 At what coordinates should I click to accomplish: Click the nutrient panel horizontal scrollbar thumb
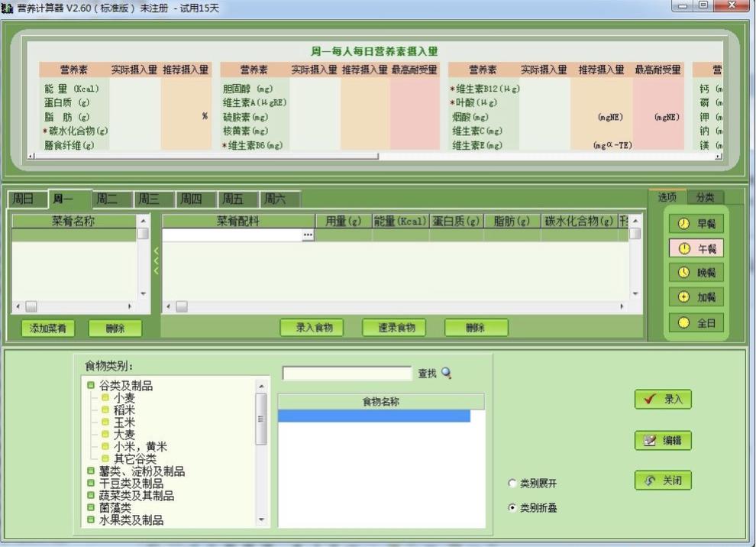click(x=206, y=157)
